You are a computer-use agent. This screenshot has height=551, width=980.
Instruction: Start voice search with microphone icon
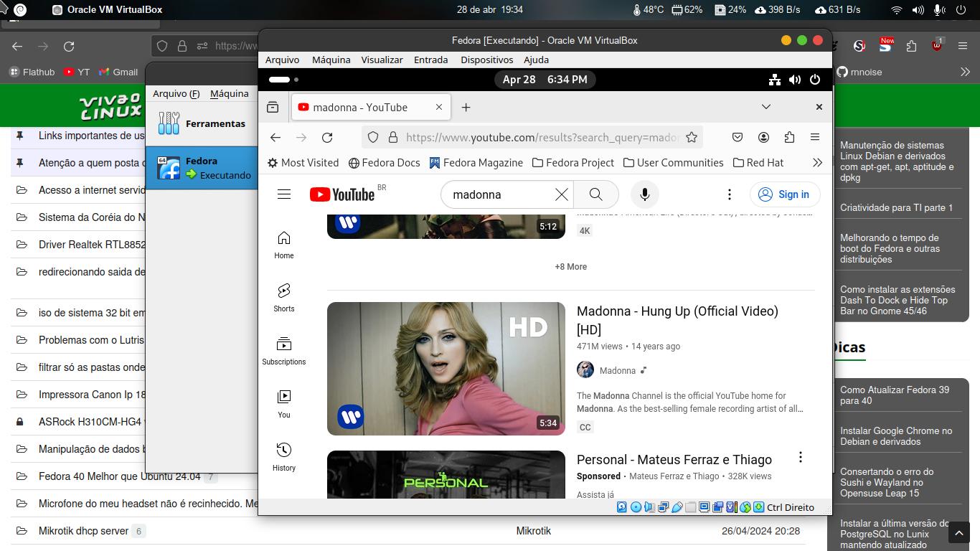644,194
